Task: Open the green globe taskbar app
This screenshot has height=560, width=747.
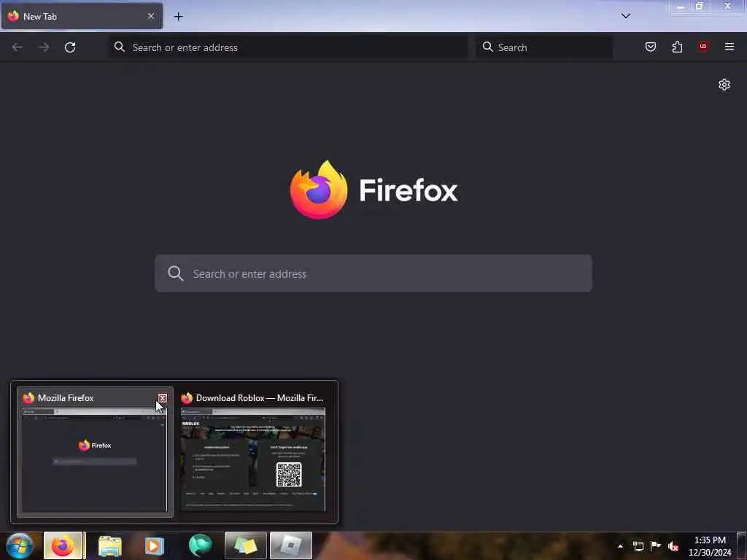Action: (x=200, y=545)
